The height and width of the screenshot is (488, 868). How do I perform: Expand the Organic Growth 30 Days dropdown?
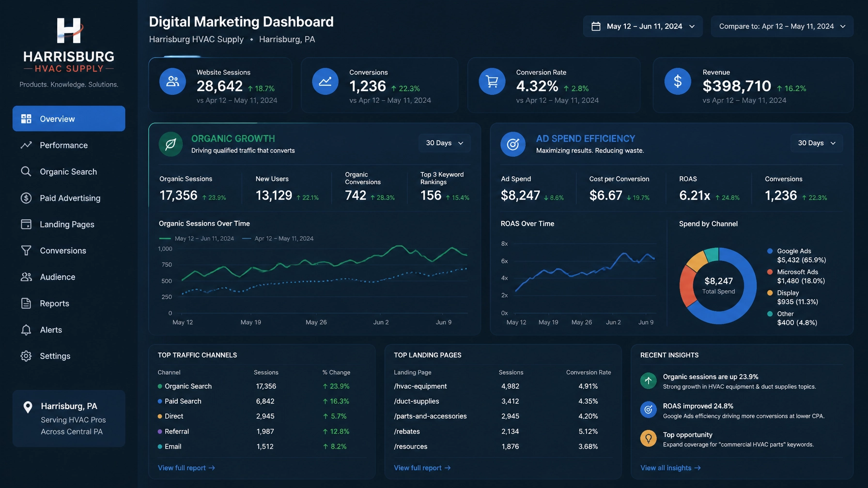click(445, 143)
